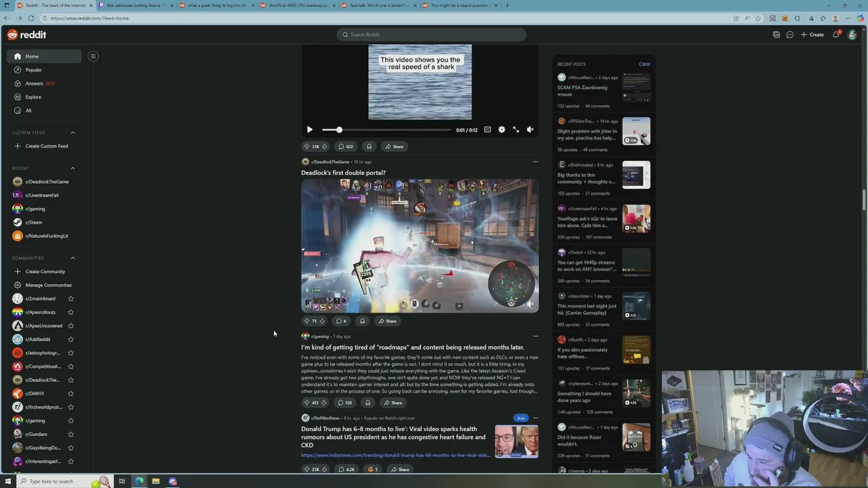Favorite r/2meirl4meirl with its star
The image size is (868, 488).
point(71,299)
